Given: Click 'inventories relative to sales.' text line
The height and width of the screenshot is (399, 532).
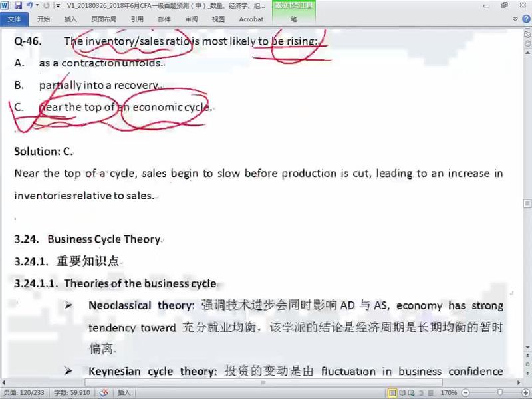Looking at the screenshot, I should [x=84, y=196].
